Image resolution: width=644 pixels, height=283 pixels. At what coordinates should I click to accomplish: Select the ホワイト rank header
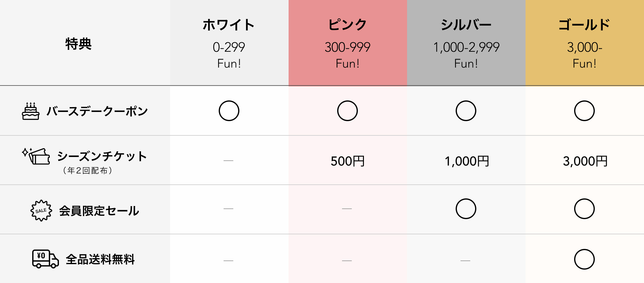[229, 25]
